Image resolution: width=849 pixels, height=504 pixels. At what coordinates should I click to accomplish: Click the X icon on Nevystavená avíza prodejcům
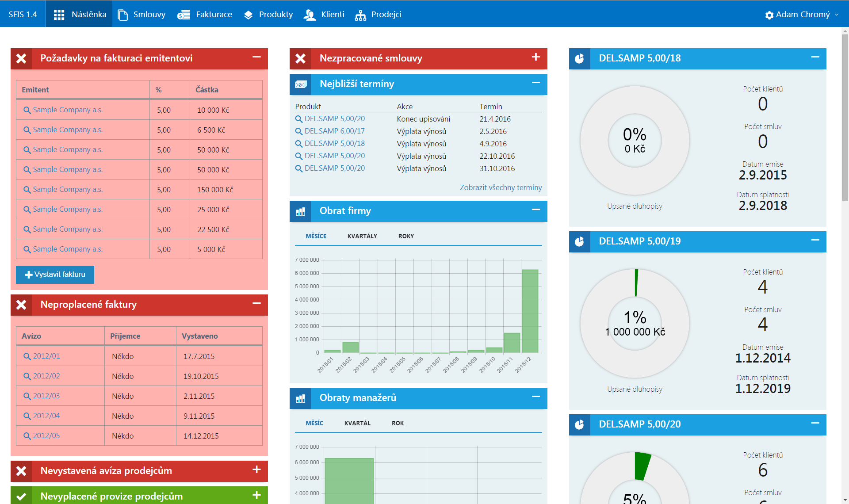(x=21, y=471)
